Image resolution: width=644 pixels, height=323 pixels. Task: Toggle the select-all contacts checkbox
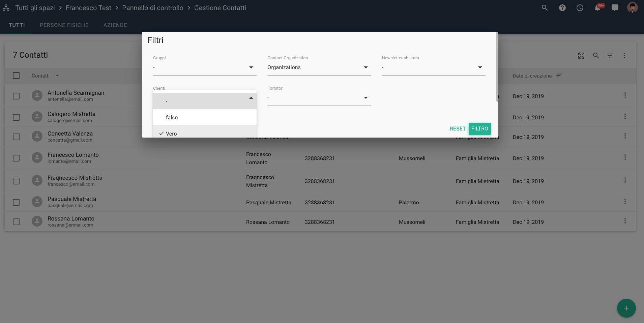pyautogui.click(x=16, y=76)
